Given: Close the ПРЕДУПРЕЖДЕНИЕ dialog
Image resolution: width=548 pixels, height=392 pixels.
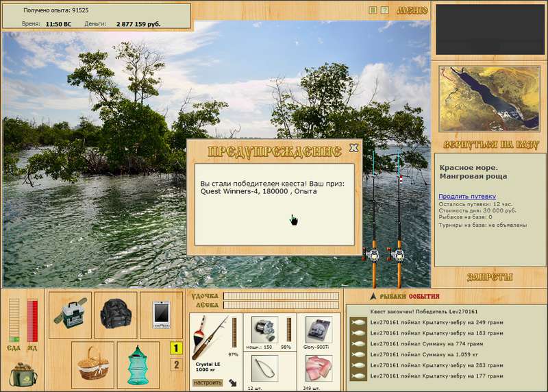Looking at the screenshot, I should (353, 148).
